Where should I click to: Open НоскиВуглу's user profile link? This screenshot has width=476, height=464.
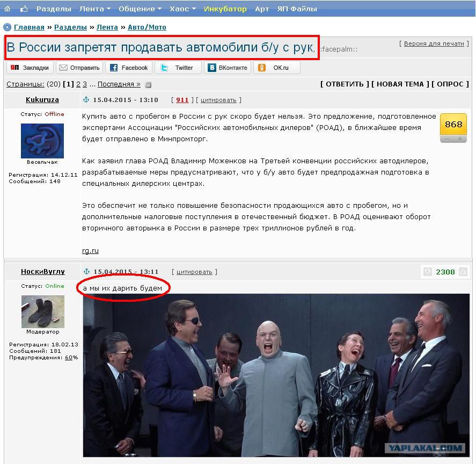tap(43, 271)
